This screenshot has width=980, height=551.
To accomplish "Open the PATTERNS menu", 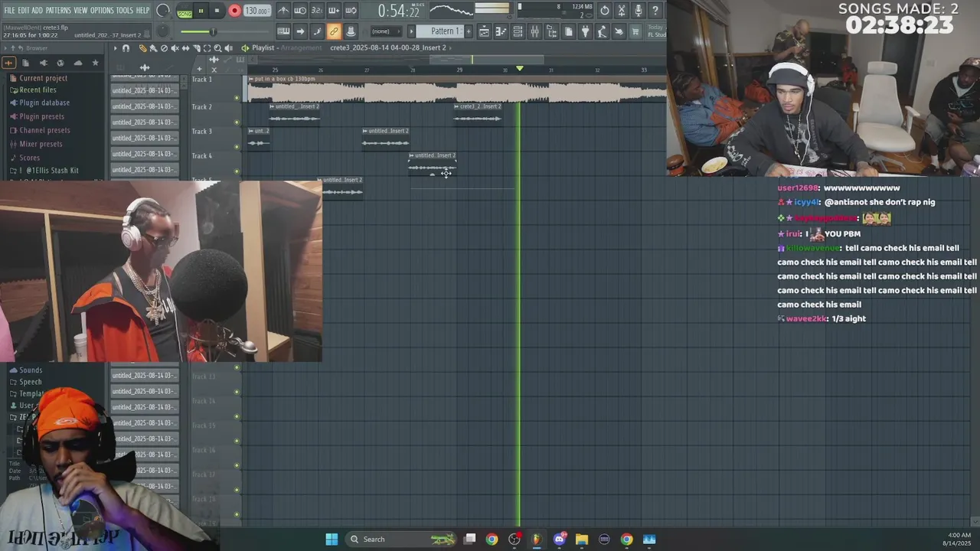I will [x=58, y=10].
